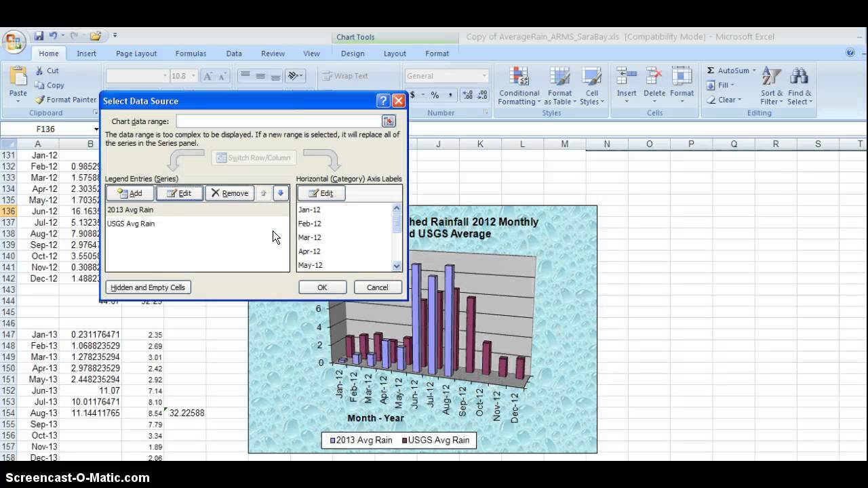Image resolution: width=868 pixels, height=488 pixels.
Task: Undo the last action
Action: pos(52,36)
